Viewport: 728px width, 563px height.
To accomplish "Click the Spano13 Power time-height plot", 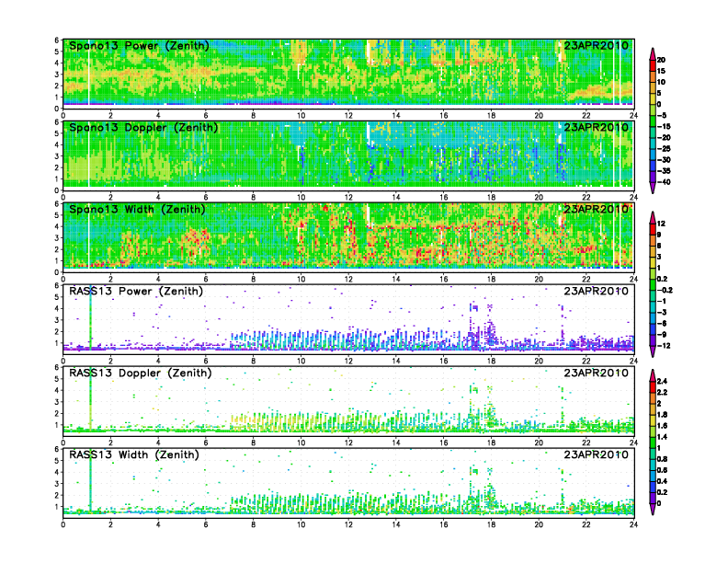I will point(348,75).
